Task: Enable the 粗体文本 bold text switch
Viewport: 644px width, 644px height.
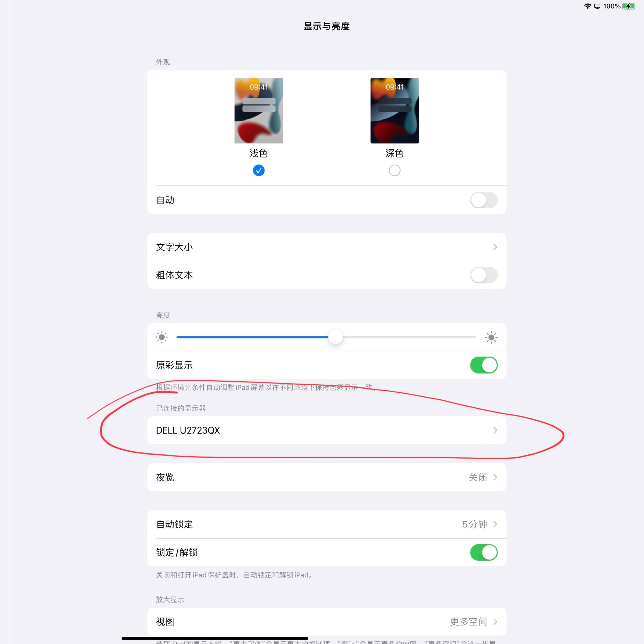Action: click(484, 275)
